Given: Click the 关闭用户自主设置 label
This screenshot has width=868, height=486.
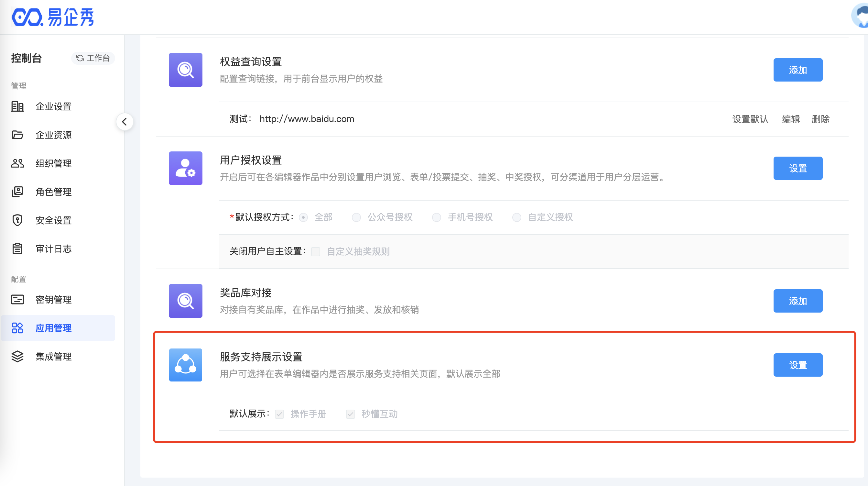Looking at the screenshot, I should pos(268,252).
